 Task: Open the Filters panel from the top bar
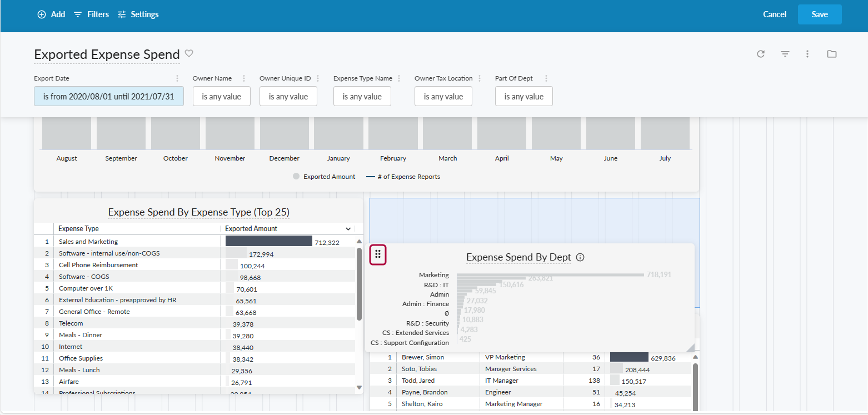pyautogui.click(x=91, y=14)
